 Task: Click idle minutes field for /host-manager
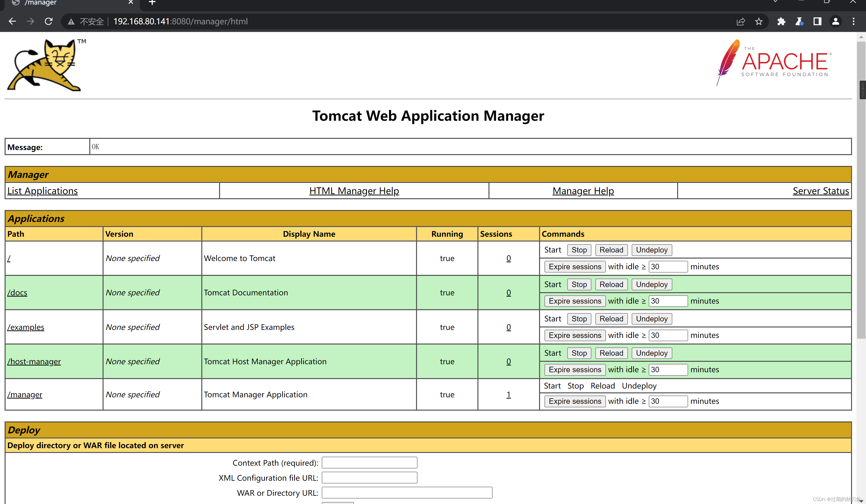click(x=668, y=370)
